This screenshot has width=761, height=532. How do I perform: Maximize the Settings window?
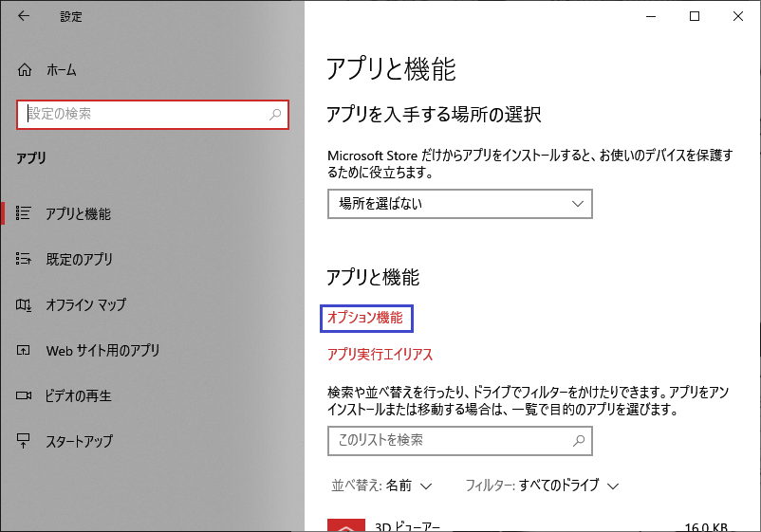point(695,16)
